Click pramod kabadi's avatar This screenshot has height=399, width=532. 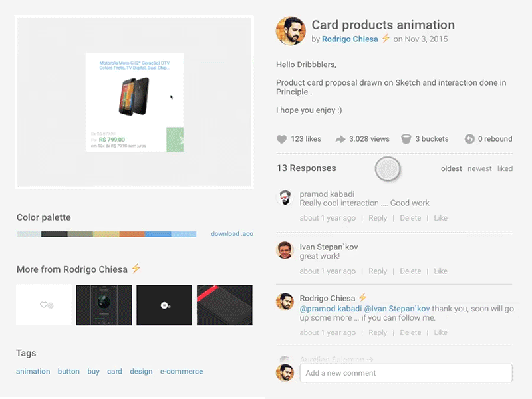(285, 198)
